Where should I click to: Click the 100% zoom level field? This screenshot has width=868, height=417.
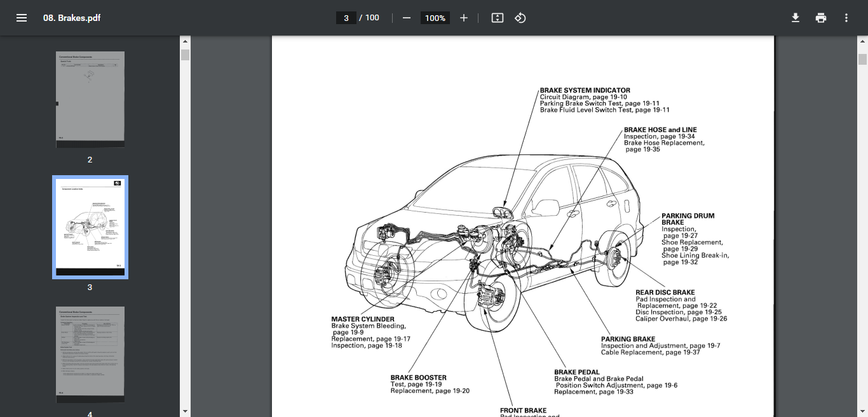[435, 18]
